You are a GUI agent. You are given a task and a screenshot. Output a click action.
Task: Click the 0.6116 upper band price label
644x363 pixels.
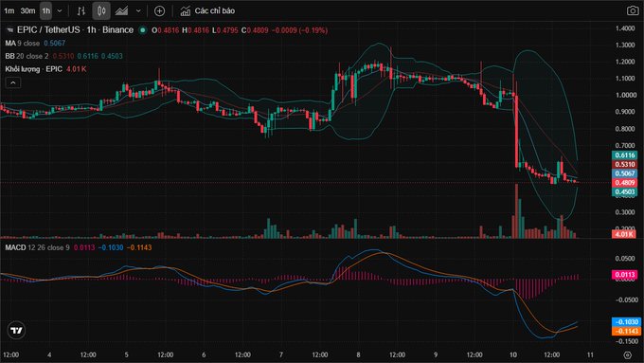624,155
